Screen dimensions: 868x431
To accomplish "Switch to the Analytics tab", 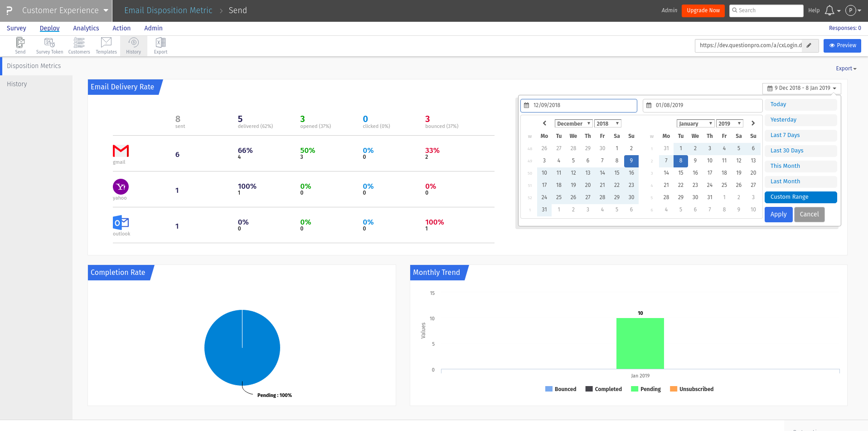I will (x=86, y=28).
